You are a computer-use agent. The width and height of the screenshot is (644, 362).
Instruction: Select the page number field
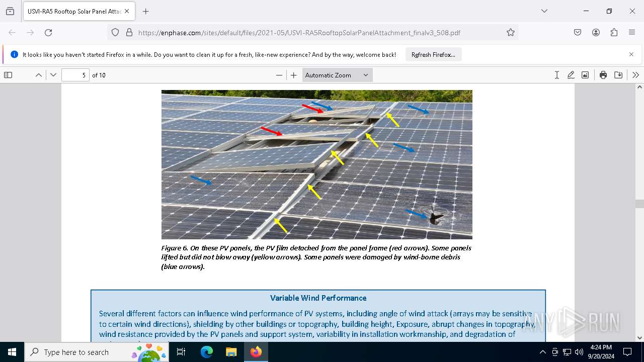[75, 75]
